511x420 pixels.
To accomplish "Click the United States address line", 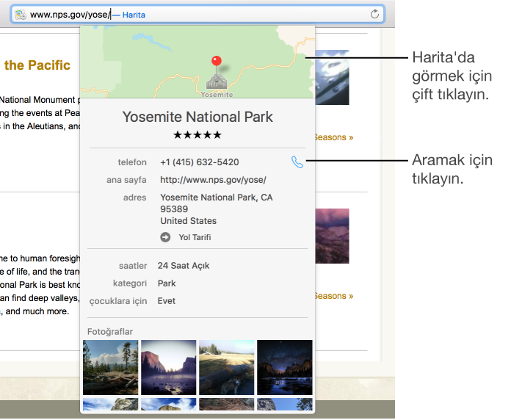I will tap(188, 221).
